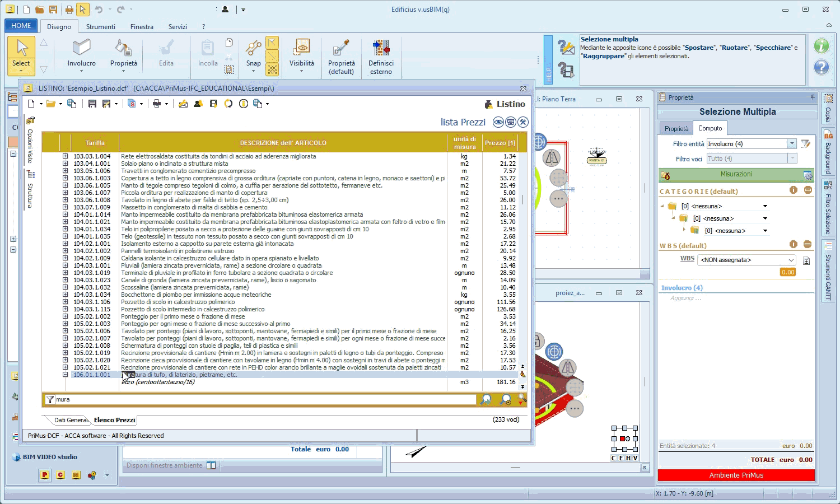Click the HOME button

point(21,26)
